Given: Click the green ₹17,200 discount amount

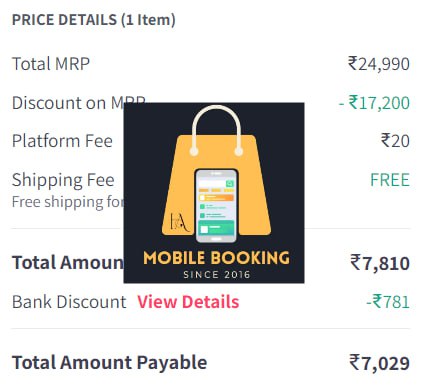Looking at the screenshot, I should click(374, 103).
